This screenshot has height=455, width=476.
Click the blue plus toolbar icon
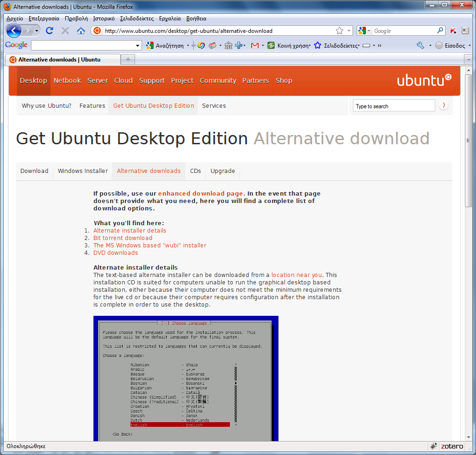tap(239, 45)
